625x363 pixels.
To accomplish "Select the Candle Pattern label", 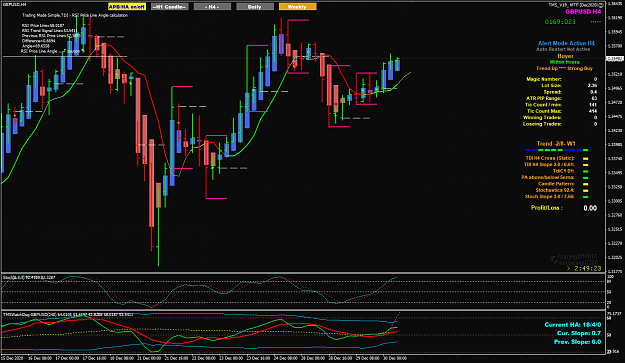I will click(x=556, y=184).
